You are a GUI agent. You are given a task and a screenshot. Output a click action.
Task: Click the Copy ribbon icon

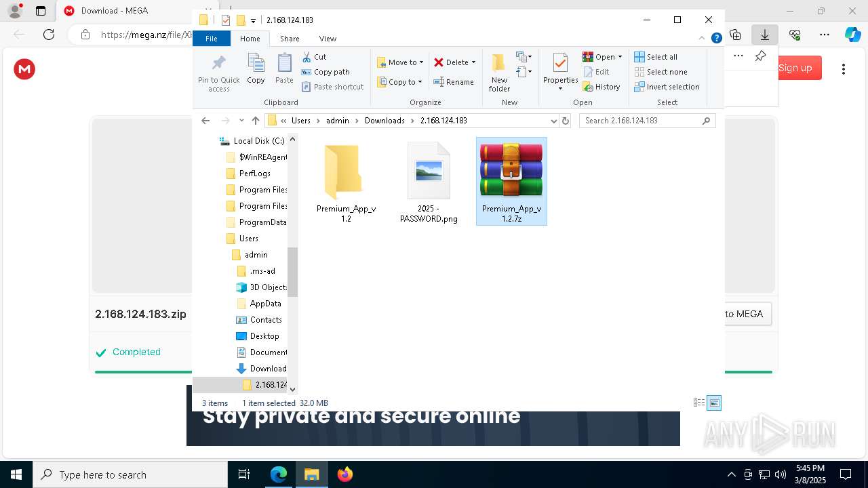coord(256,69)
